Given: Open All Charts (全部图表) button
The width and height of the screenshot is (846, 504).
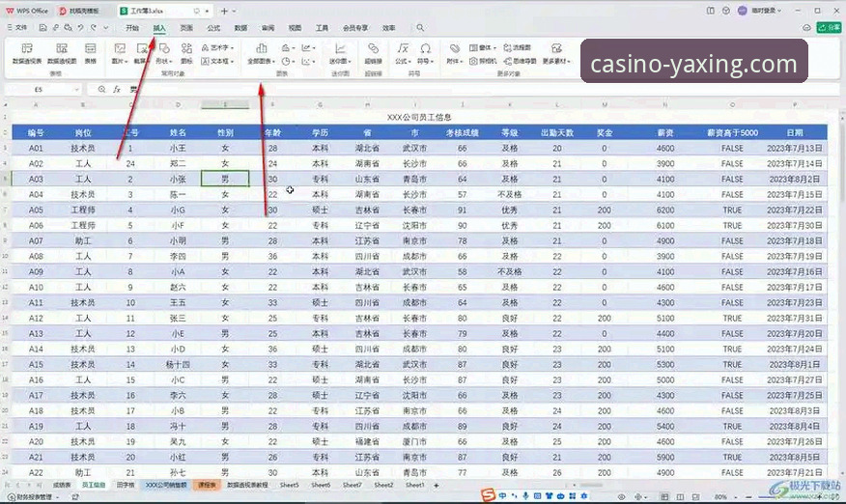Looking at the screenshot, I should 261,53.
